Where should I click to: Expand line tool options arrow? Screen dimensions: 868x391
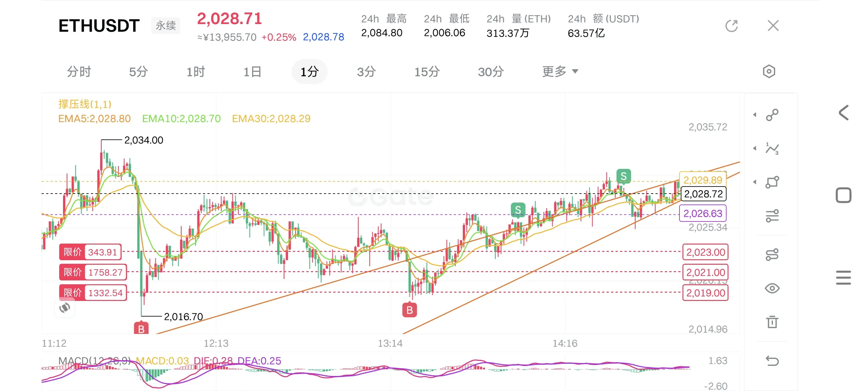point(755,115)
